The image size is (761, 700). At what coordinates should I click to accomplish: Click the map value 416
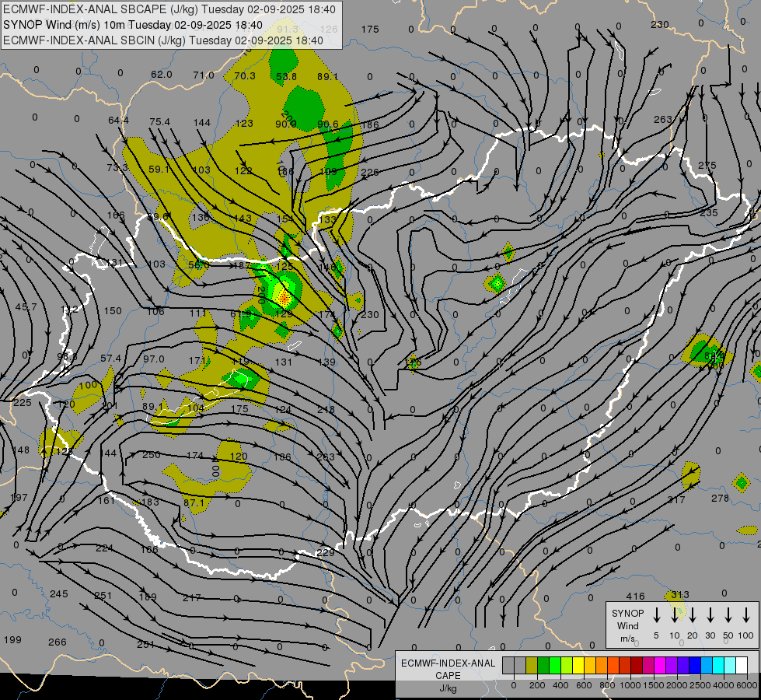[x=635, y=596]
